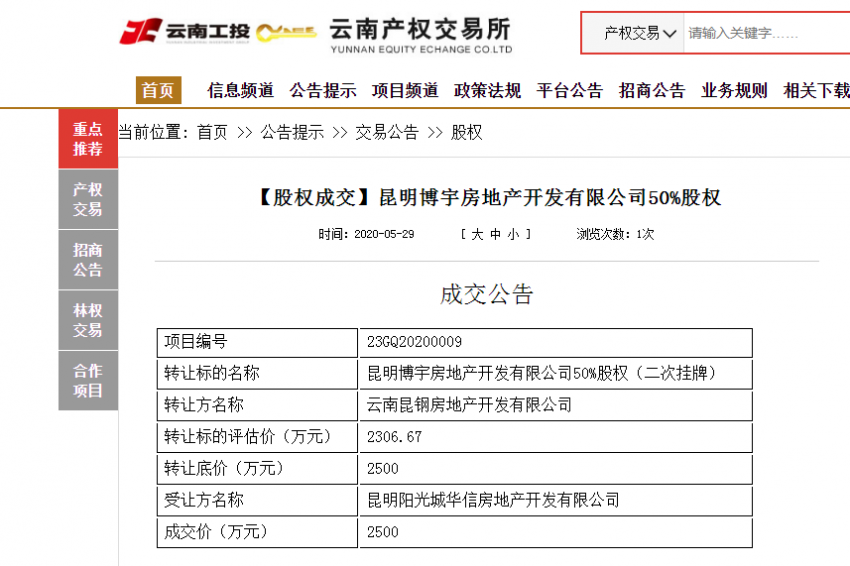This screenshot has width=850, height=566.
Task: Click the 成交公告 heading
Action: pyautogui.click(x=487, y=295)
